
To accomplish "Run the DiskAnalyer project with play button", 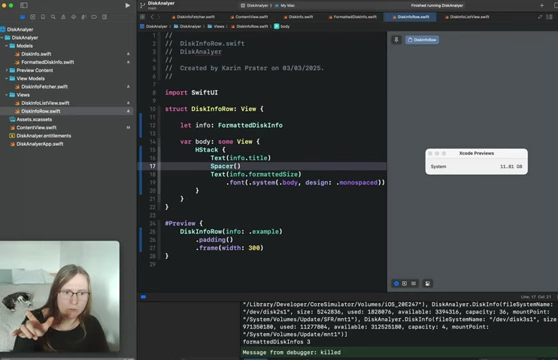I will pyautogui.click(x=127, y=5).
